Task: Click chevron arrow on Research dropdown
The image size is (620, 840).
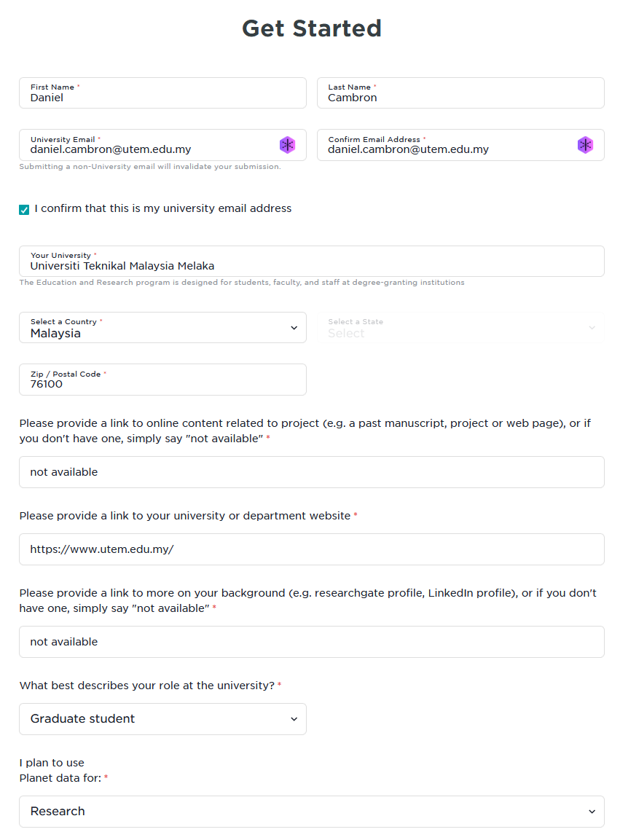Action: point(592,812)
